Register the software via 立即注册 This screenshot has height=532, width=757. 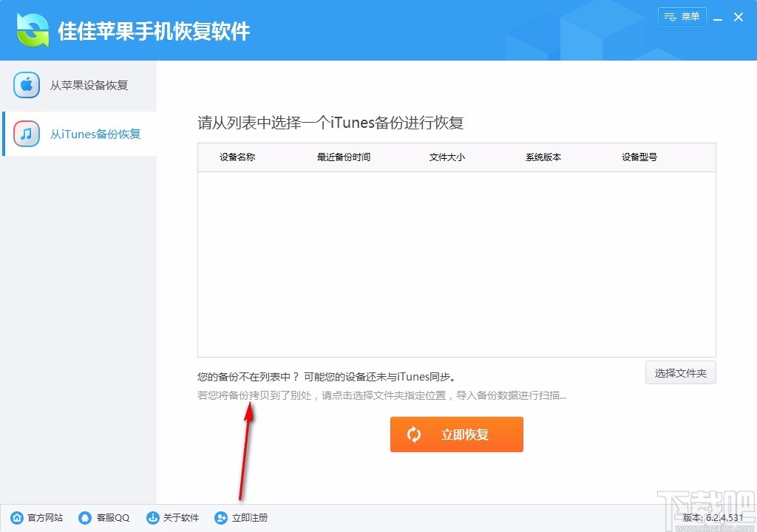(249, 518)
